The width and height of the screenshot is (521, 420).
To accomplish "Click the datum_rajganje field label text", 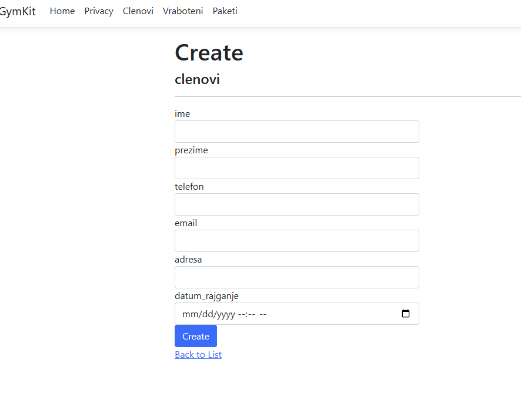I will point(206,296).
